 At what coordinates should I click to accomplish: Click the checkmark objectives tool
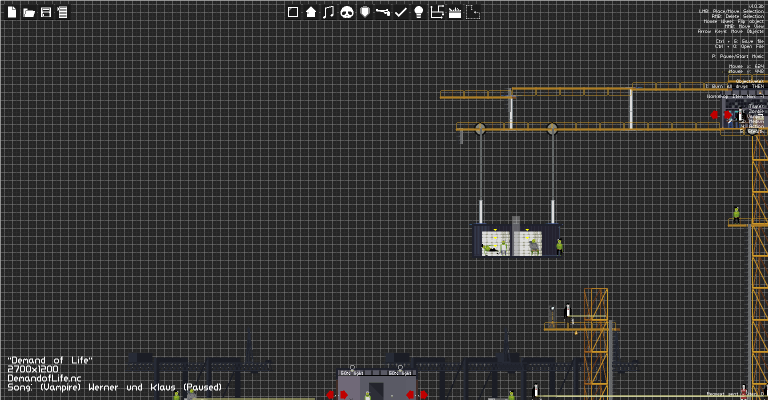(x=401, y=12)
